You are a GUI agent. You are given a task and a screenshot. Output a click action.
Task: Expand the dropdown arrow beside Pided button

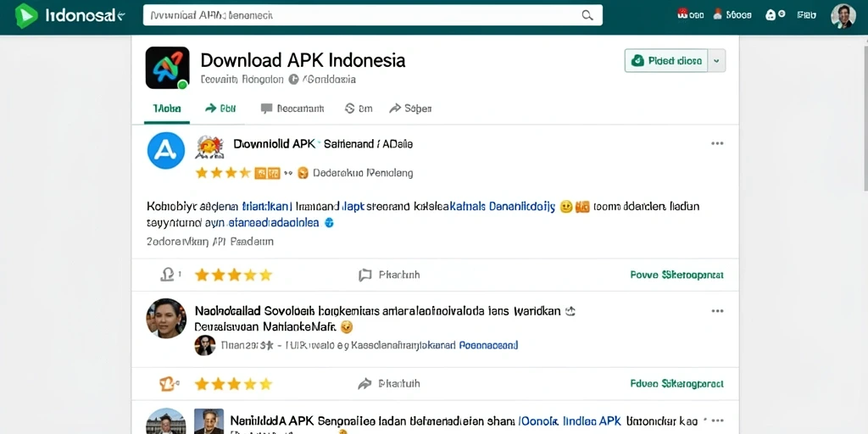(x=717, y=61)
